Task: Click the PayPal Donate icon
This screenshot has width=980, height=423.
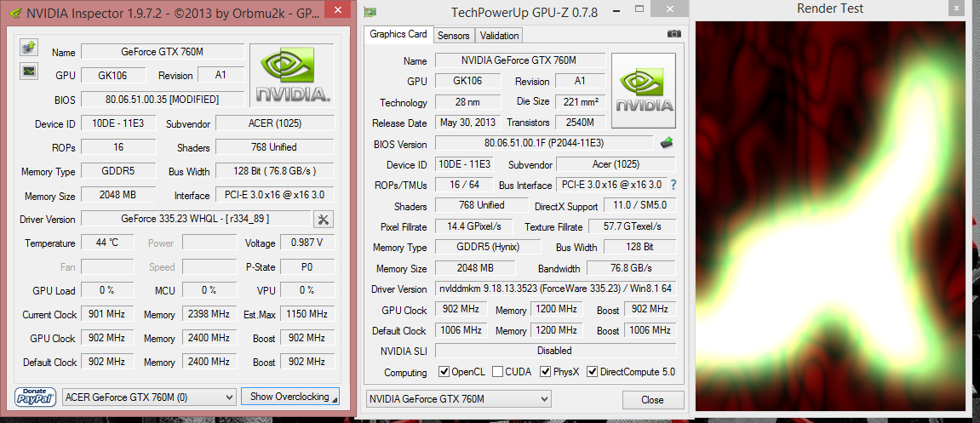Action: click(36, 397)
